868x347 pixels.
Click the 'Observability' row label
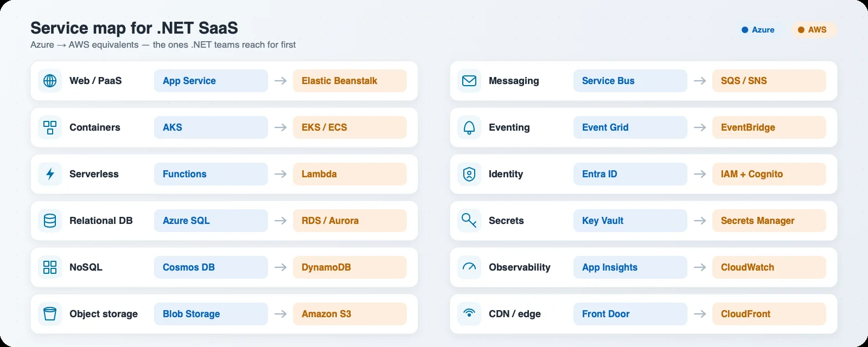tap(520, 267)
